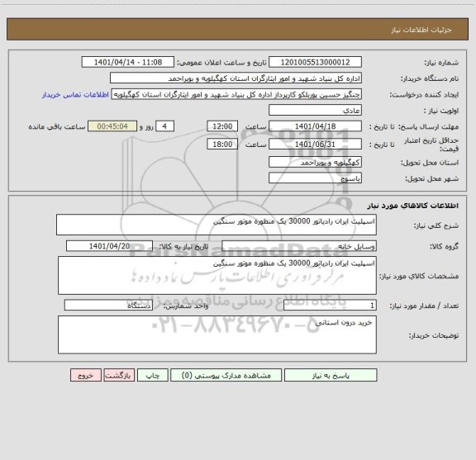Click the گروه کالا field وسایل خانه

pyautogui.click(x=299, y=246)
